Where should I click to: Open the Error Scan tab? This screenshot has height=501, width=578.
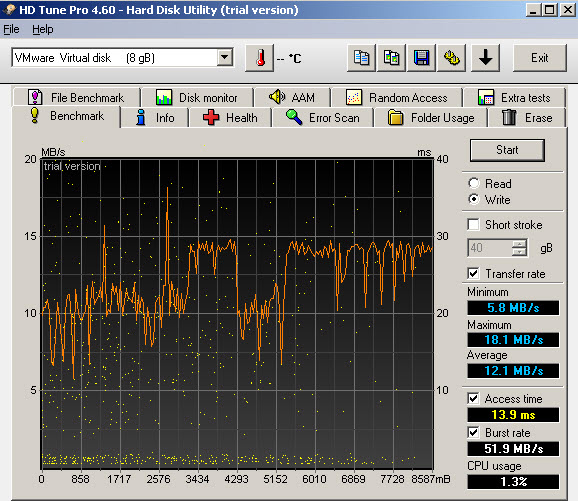click(x=323, y=118)
